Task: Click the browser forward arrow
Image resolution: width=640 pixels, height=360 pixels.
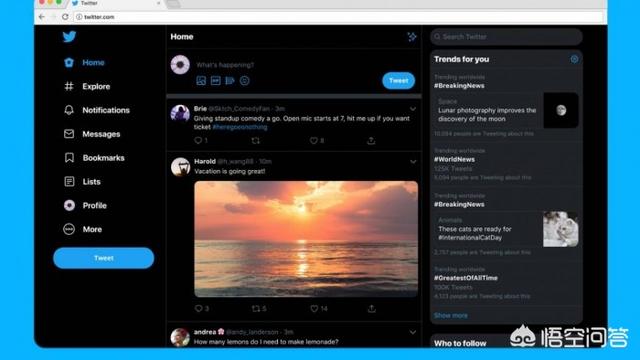Action: pyautogui.click(x=53, y=17)
